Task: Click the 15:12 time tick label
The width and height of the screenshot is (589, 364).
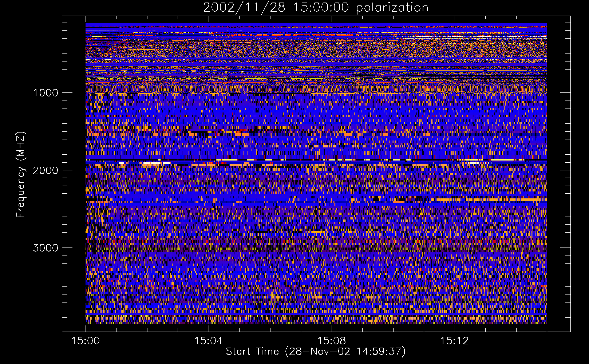Action: (454, 341)
